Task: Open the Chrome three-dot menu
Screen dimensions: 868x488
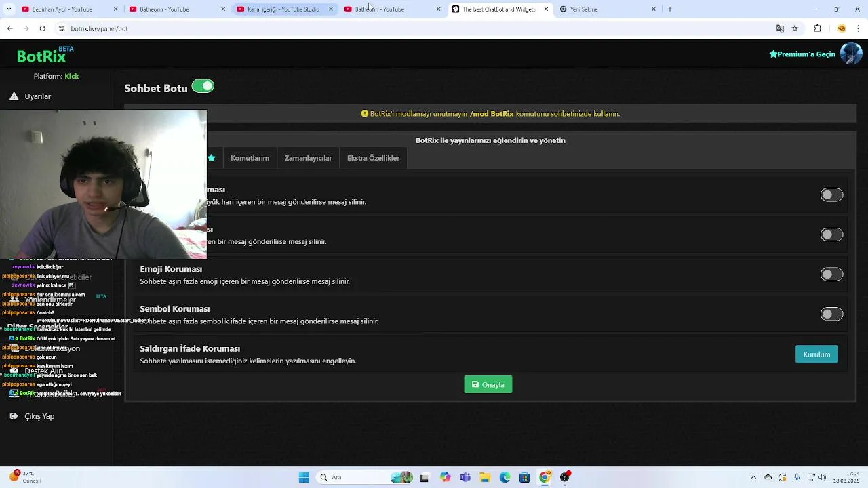Action: 859,28
